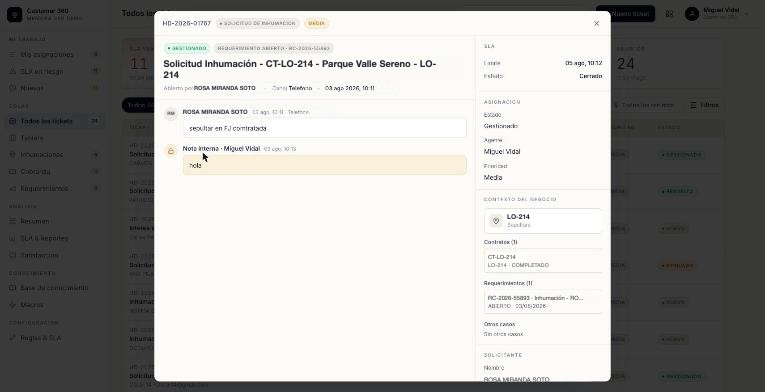The width and height of the screenshot is (765, 392).
Task: Click the Customer 360 app logo
Action: [14, 14]
